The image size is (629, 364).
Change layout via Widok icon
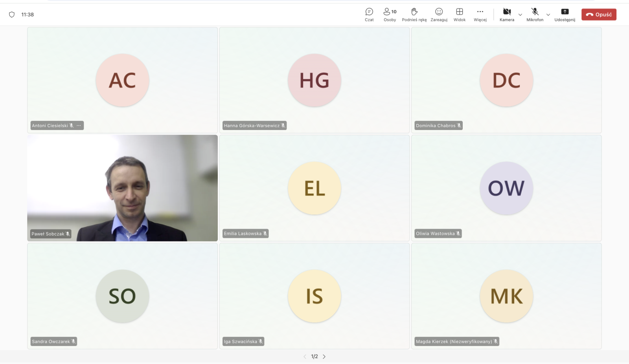pos(459,15)
